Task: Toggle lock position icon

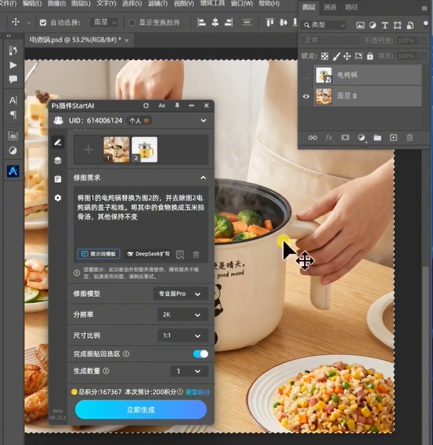Action: pyautogui.click(x=347, y=56)
